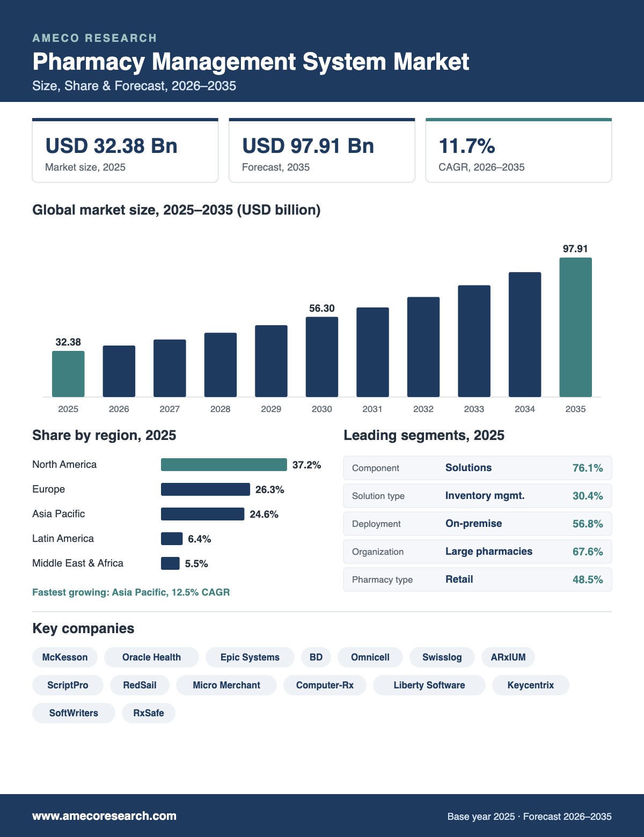
Task: Click the Computer-Rx company chip
Action: click(325, 685)
